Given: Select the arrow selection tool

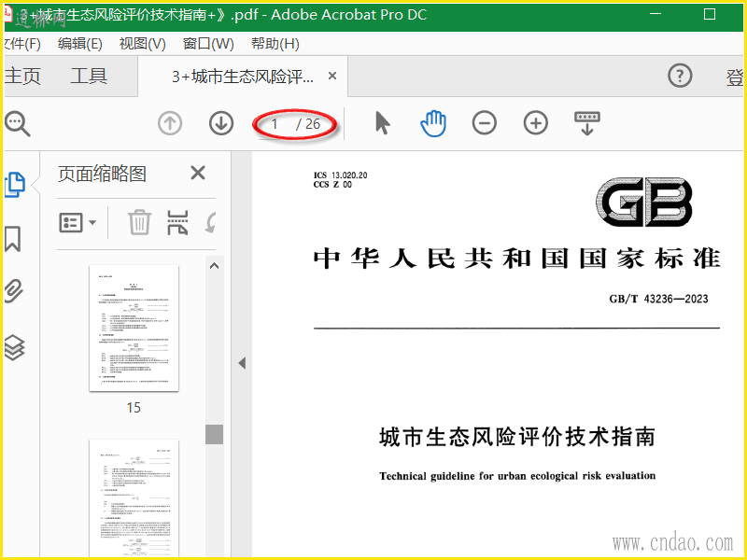Looking at the screenshot, I should click(382, 123).
